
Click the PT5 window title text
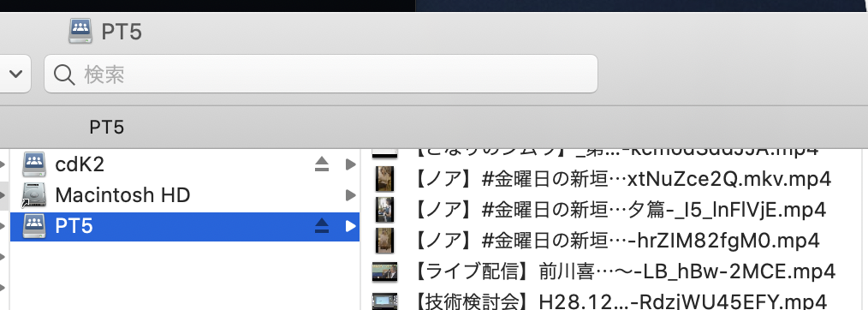(122, 32)
